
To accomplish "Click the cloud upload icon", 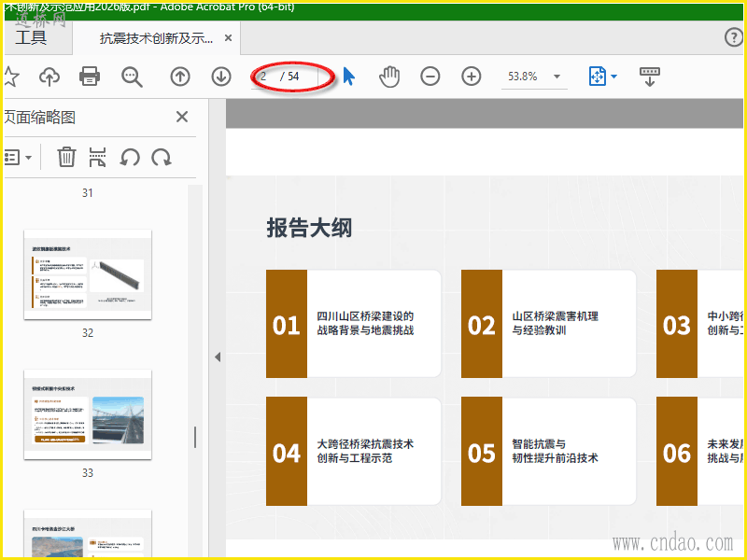I will (49, 77).
